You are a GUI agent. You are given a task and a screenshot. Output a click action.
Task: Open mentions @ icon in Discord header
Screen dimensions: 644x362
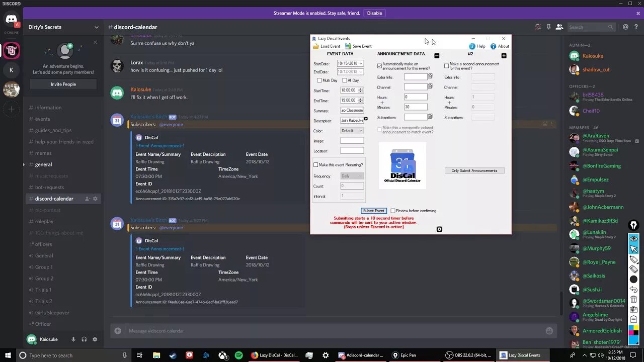(x=625, y=27)
